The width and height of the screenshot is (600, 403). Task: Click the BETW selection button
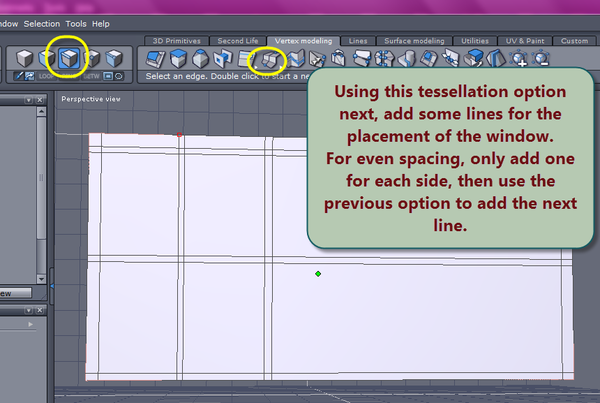point(91,77)
